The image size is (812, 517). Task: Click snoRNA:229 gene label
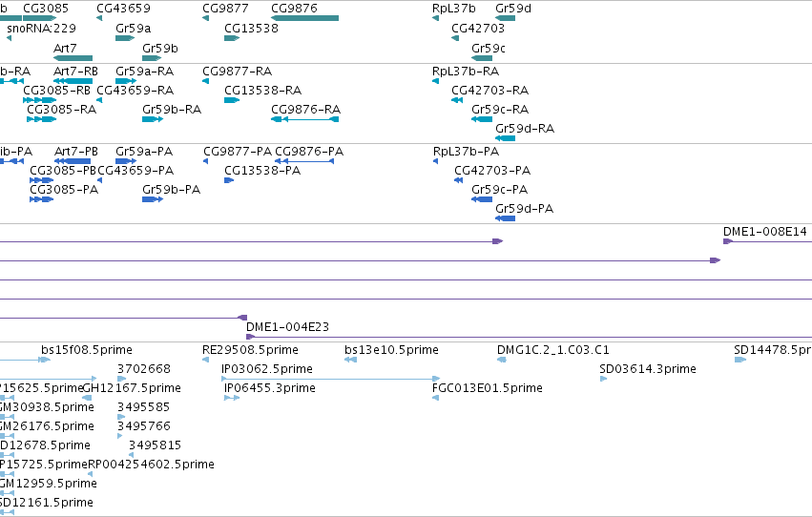(41, 28)
